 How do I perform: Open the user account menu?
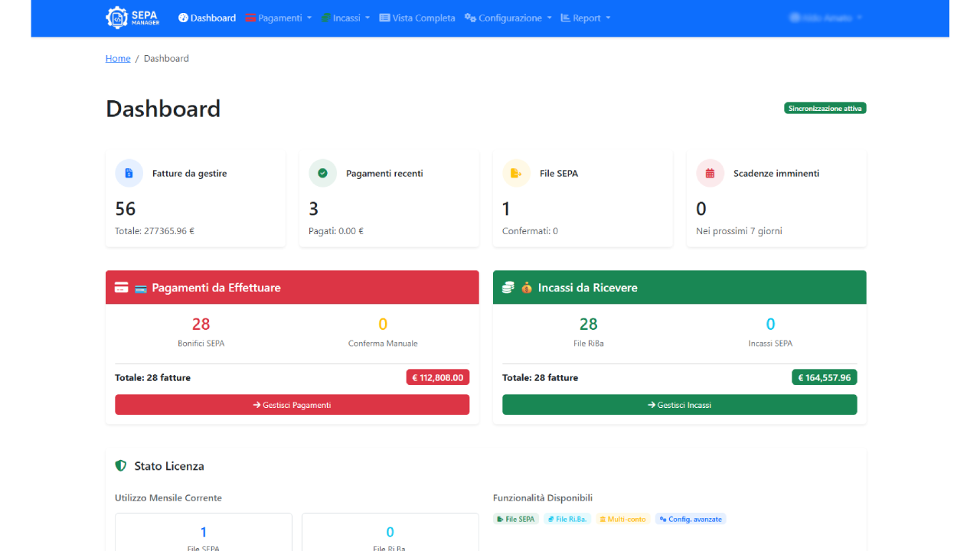pyautogui.click(x=825, y=18)
